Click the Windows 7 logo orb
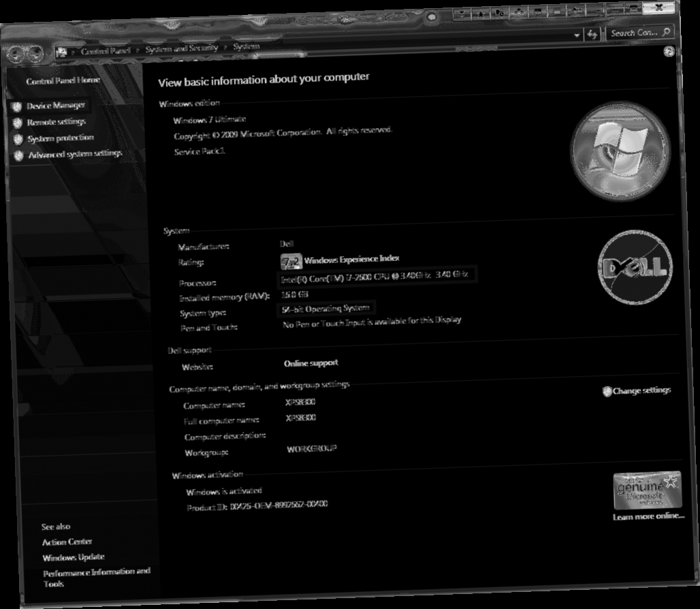 coord(620,151)
